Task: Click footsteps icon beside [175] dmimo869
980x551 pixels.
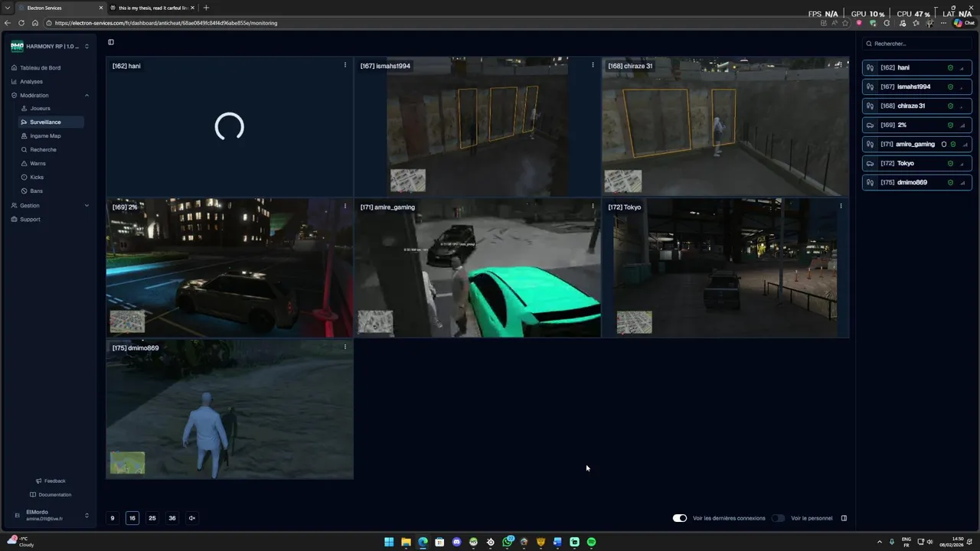Action: 871,183
